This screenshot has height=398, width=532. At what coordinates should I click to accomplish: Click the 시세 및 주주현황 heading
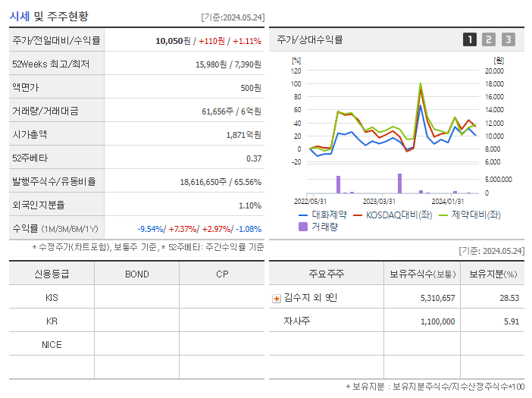coord(49,16)
